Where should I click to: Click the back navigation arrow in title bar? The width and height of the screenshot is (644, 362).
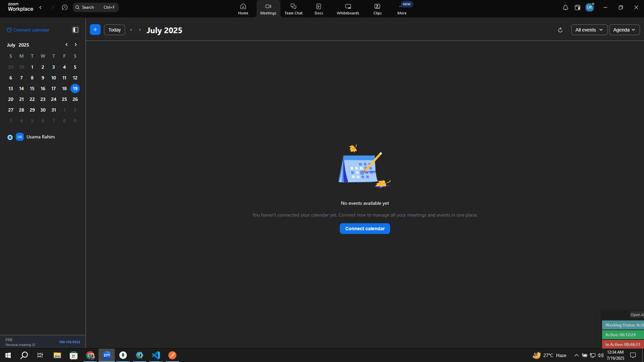pyautogui.click(x=41, y=7)
